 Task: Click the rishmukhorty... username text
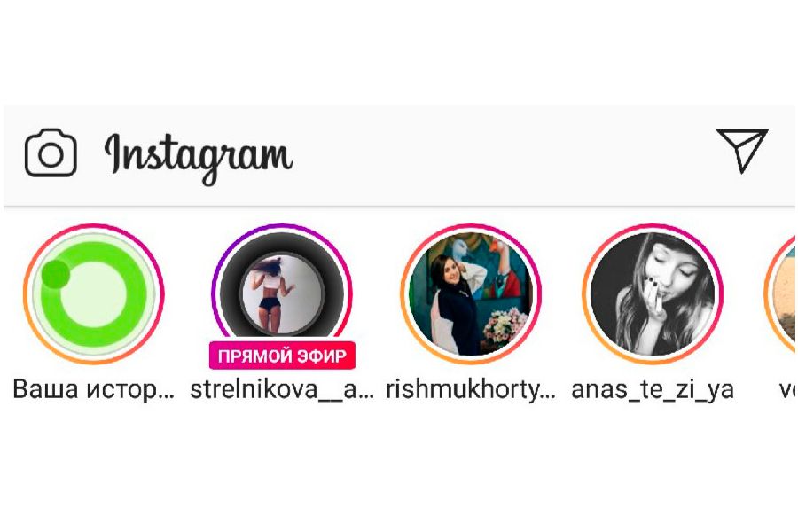(471, 390)
